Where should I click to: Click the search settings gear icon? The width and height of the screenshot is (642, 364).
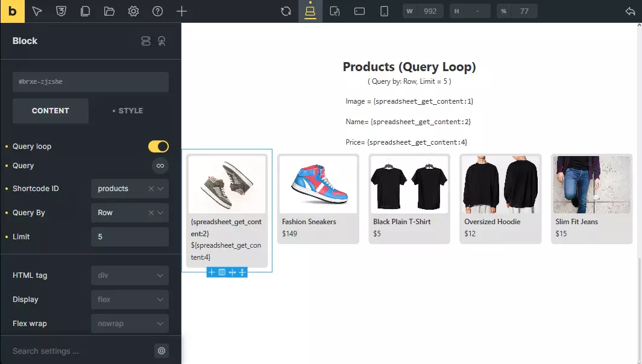(162, 351)
